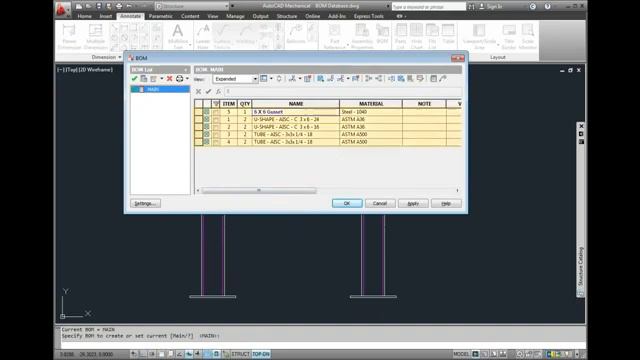The image size is (640, 360).
Task: Open the Parametric ribbon tab
Action: coord(160,16)
